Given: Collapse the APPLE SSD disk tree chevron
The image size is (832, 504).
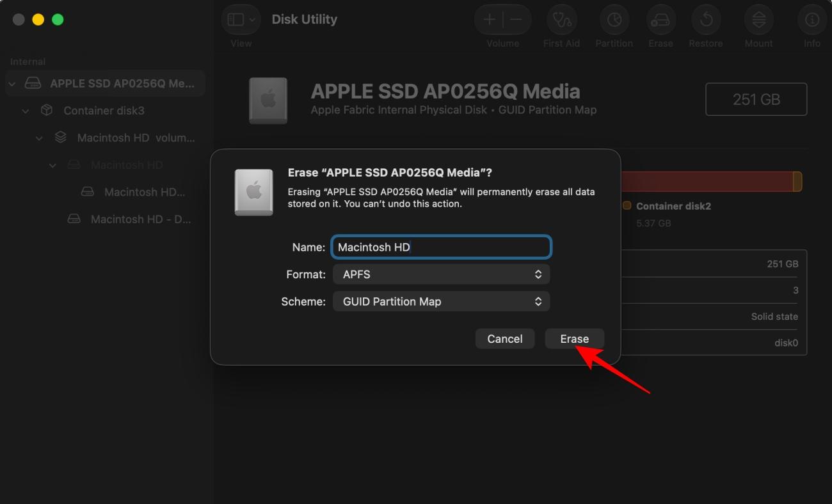Looking at the screenshot, I should click(x=12, y=84).
